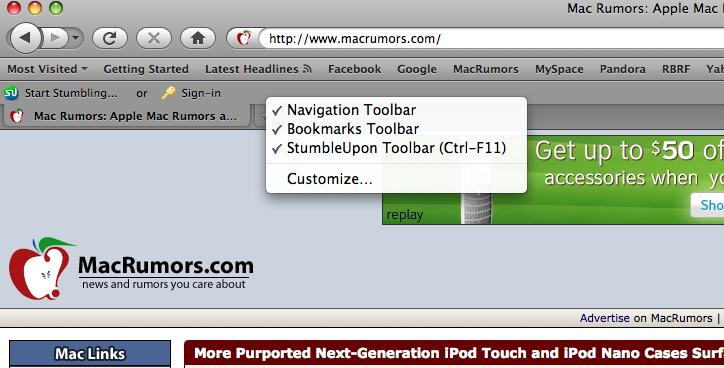Click the Mac Links sidebar header
The image size is (724, 368).
(90, 354)
